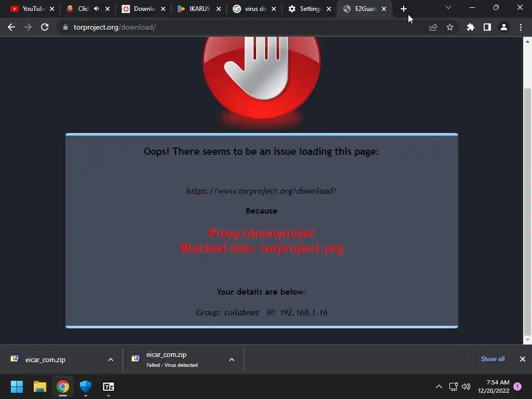
Task: Open the Chrome side panel
Action: click(x=487, y=27)
